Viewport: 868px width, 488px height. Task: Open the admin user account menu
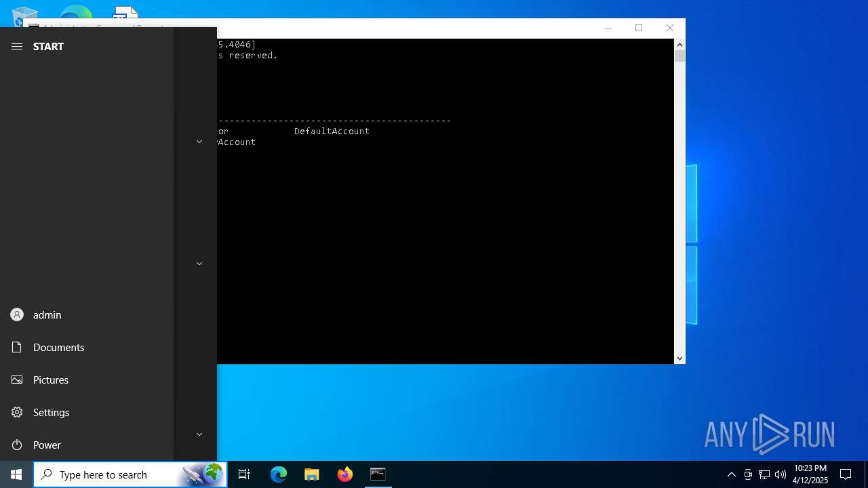[87, 314]
